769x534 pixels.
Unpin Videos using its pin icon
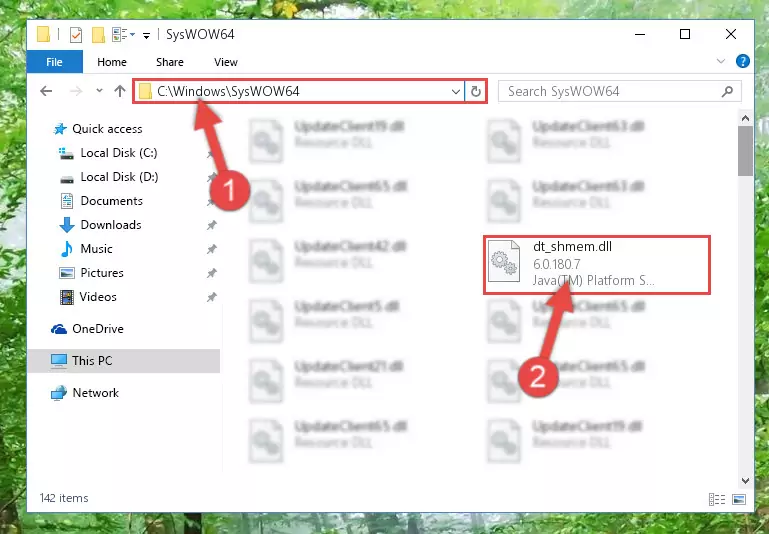[211, 297]
